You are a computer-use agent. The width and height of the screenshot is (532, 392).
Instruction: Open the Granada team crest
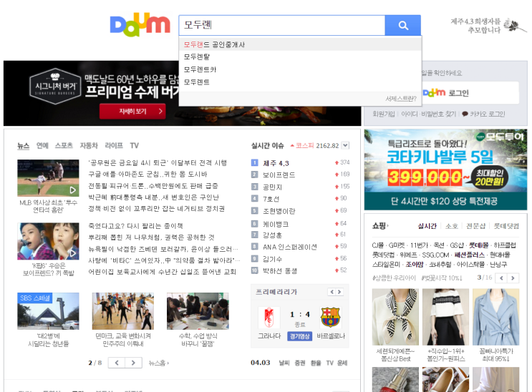pyautogui.click(x=269, y=318)
